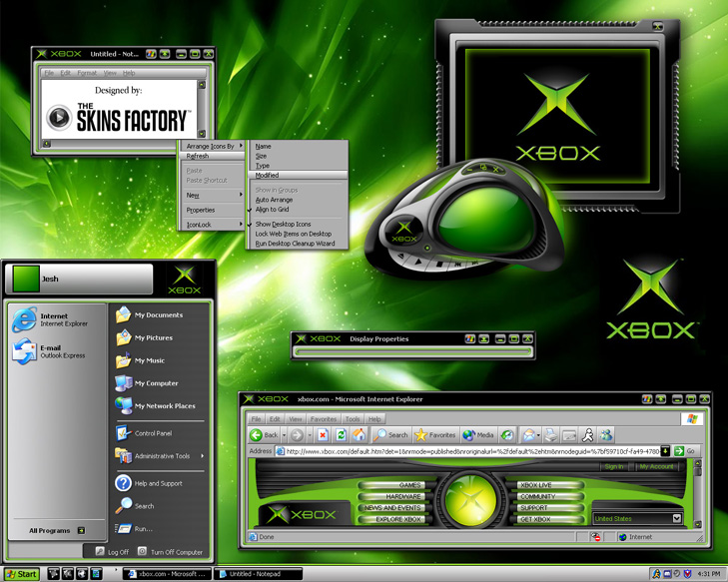728x582 pixels.
Task: Click the green Go arrow button
Action: click(679, 450)
